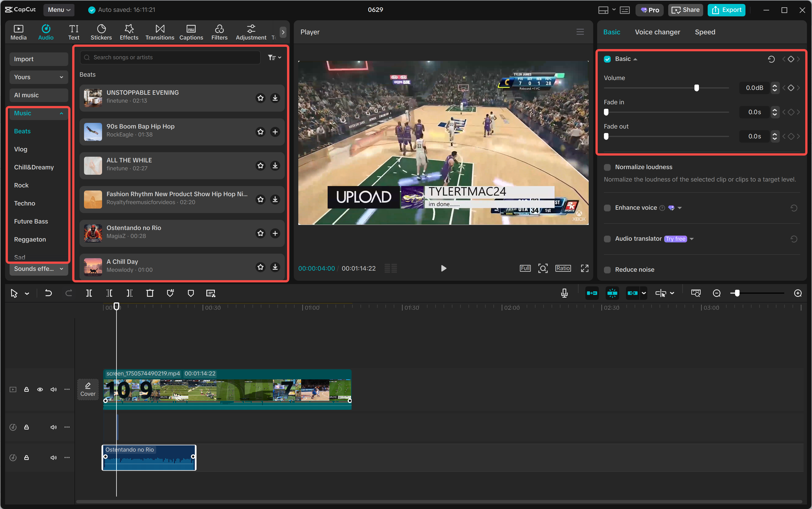Click the Delete trash icon above timeline
The image size is (812, 509).
pos(150,293)
